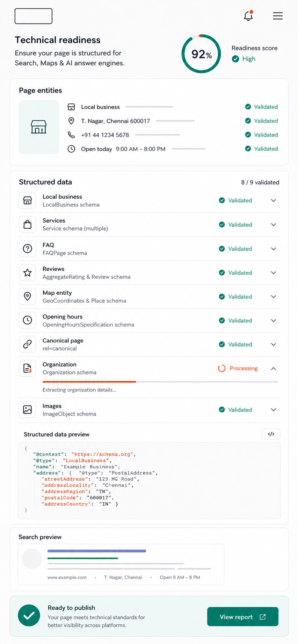Open the hamburger menu
Screen dimensions: 298x644
click(278, 16)
